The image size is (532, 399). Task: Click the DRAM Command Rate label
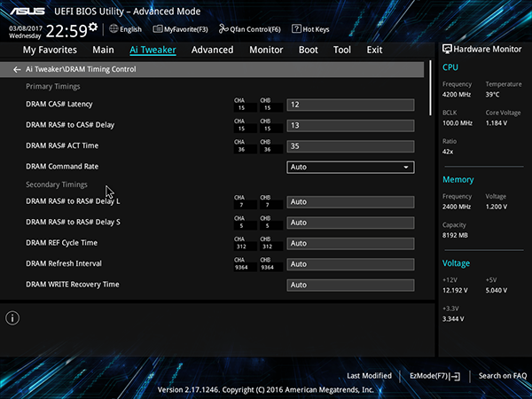pyautogui.click(x=62, y=167)
